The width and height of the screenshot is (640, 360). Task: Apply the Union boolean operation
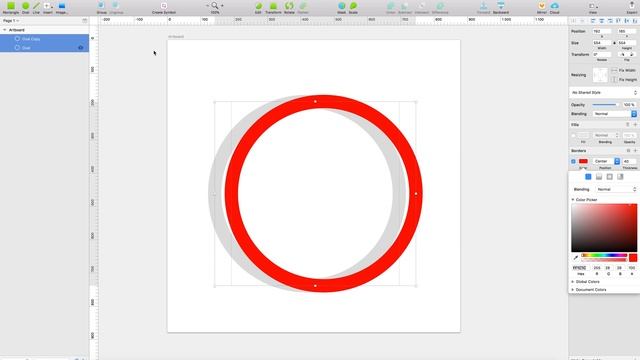(391, 6)
